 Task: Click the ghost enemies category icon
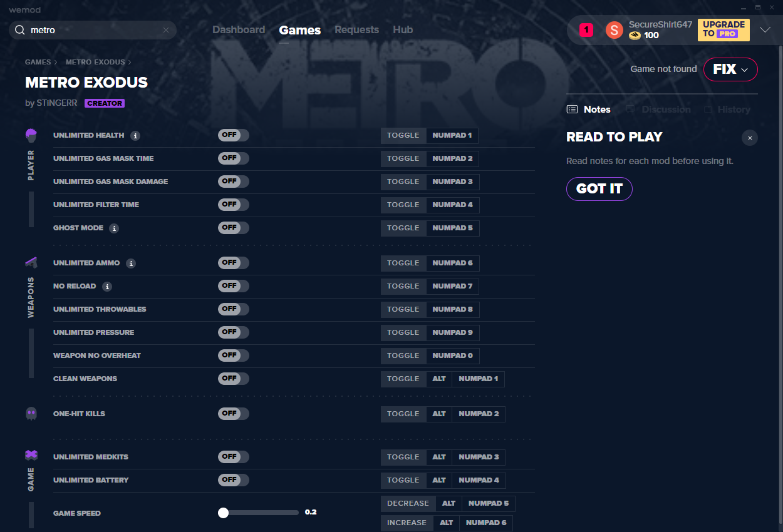tap(31, 414)
